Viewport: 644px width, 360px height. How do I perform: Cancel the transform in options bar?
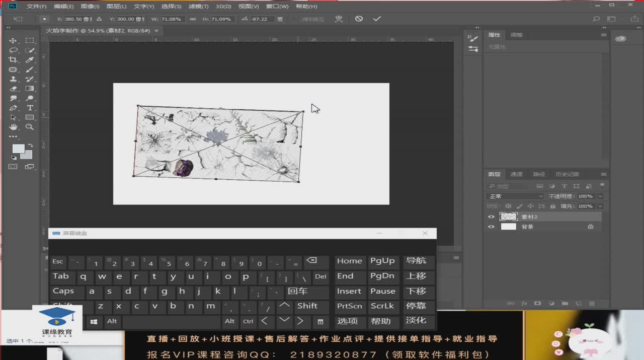point(359,19)
